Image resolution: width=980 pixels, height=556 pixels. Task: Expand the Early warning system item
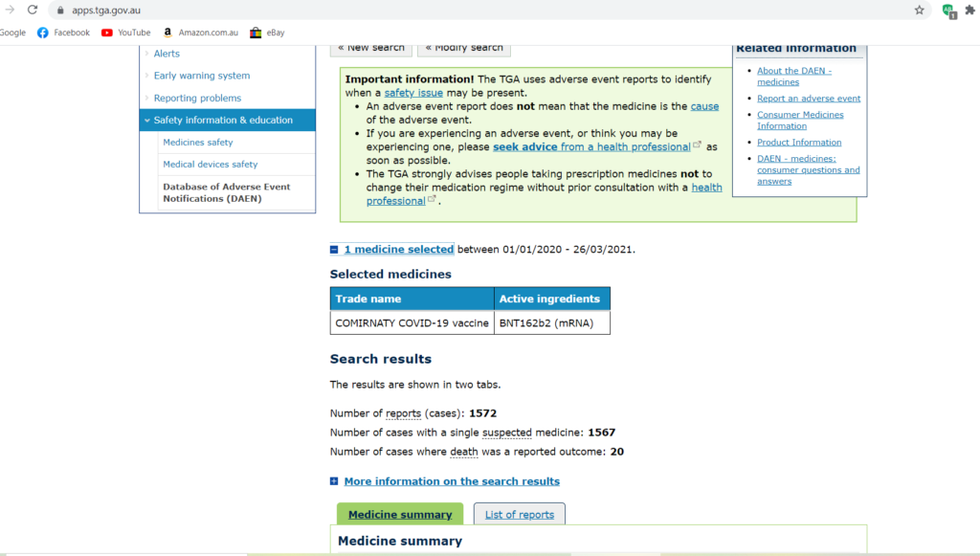(x=201, y=76)
